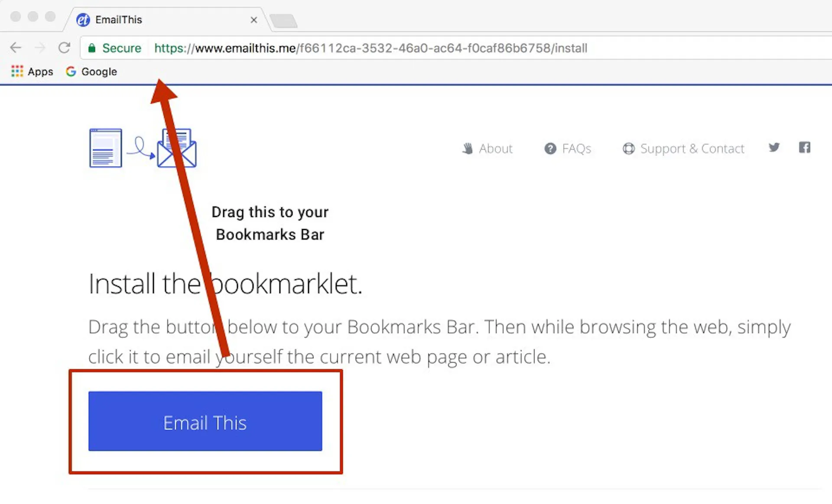The image size is (832, 504).
Task: Click the EmailThis page-to-envelope logo
Action: (x=143, y=148)
